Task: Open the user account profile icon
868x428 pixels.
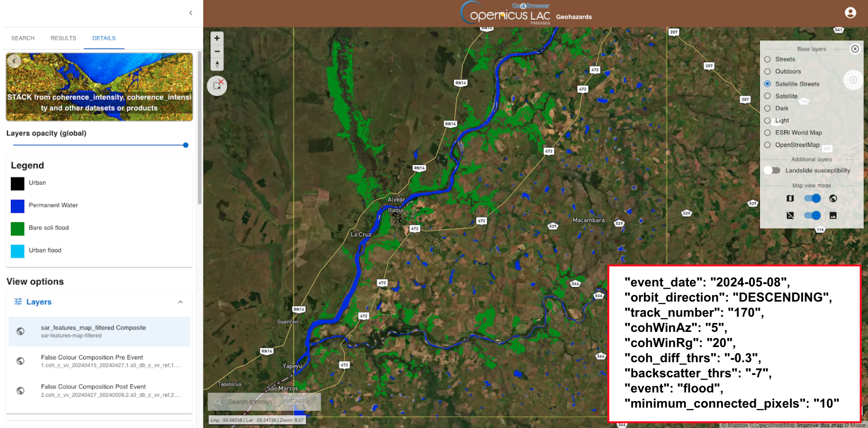Action: click(850, 13)
